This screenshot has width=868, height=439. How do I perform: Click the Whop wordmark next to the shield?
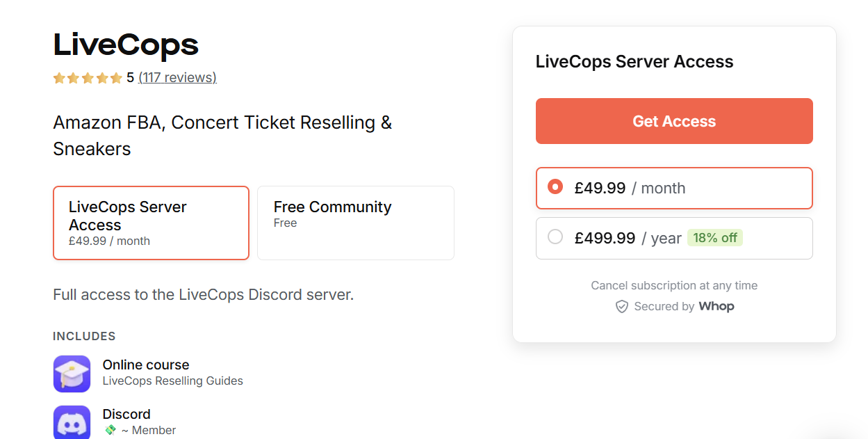716,306
